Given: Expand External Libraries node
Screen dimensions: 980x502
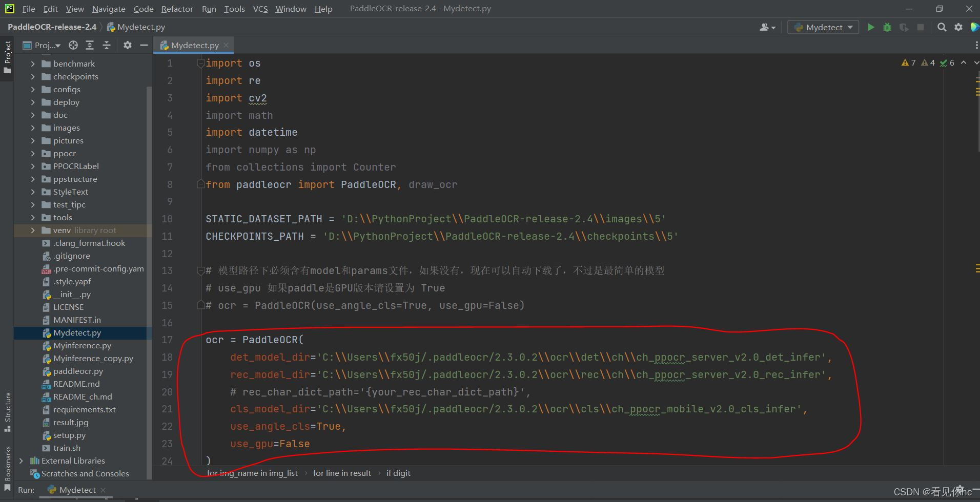Looking at the screenshot, I should click(21, 461).
